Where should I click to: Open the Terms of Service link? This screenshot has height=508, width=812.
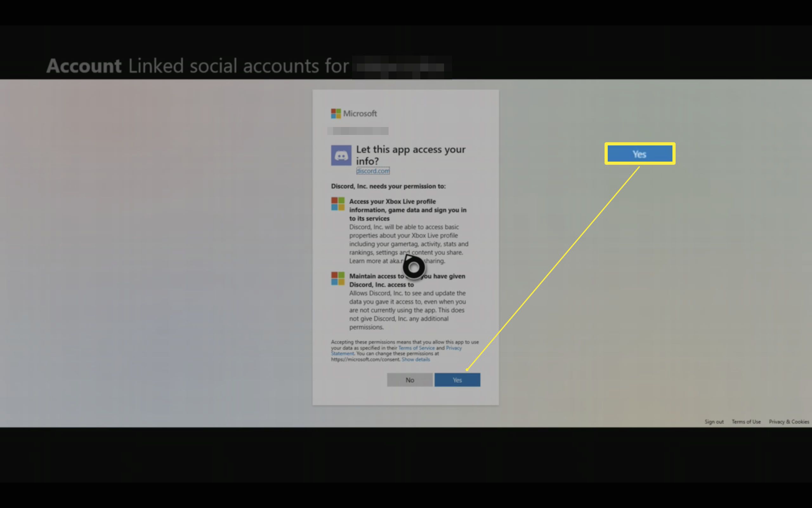click(416, 348)
